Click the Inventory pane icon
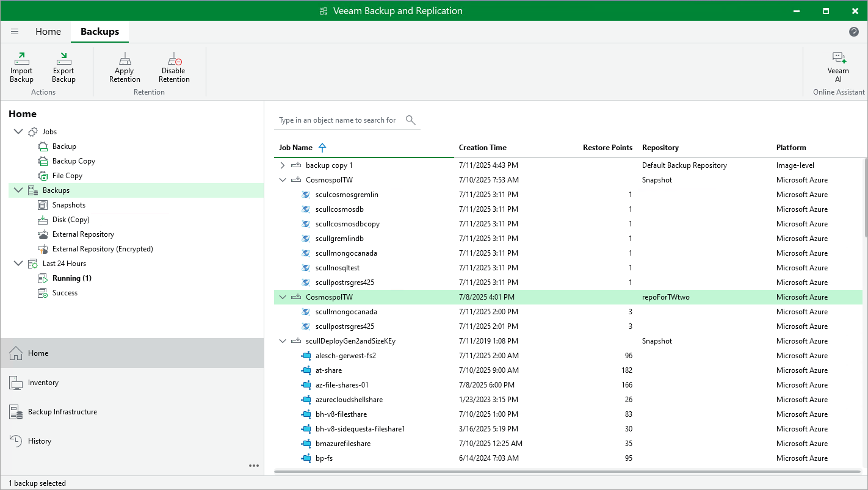The width and height of the screenshot is (868, 490). [x=16, y=383]
